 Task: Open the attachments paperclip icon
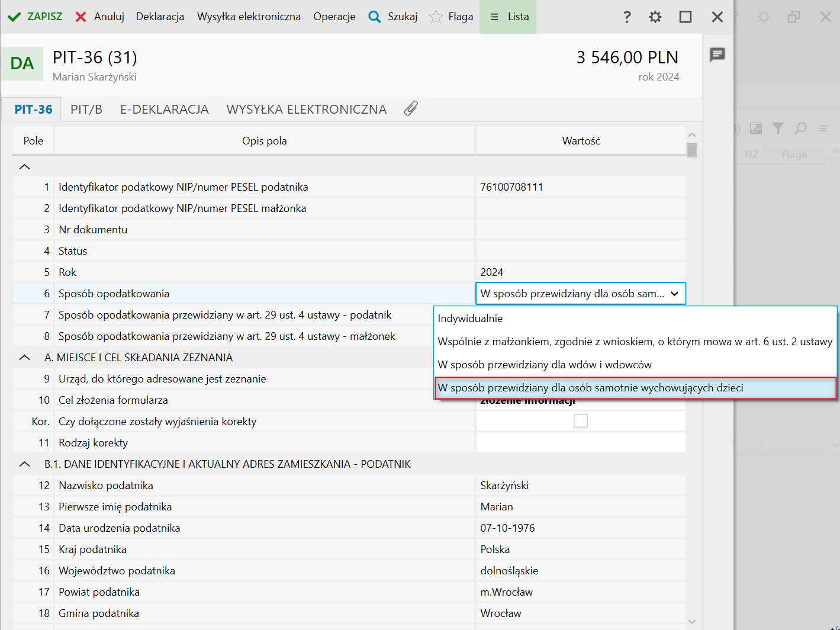click(411, 109)
